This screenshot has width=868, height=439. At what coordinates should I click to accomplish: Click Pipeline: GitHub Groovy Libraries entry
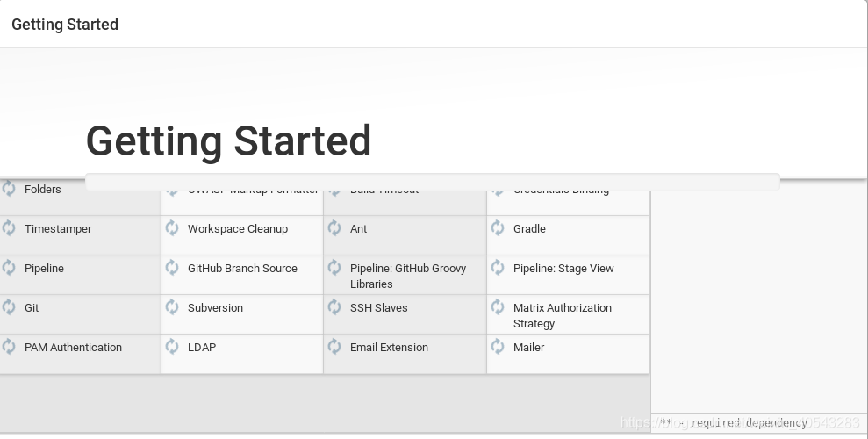(x=405, y=275)
